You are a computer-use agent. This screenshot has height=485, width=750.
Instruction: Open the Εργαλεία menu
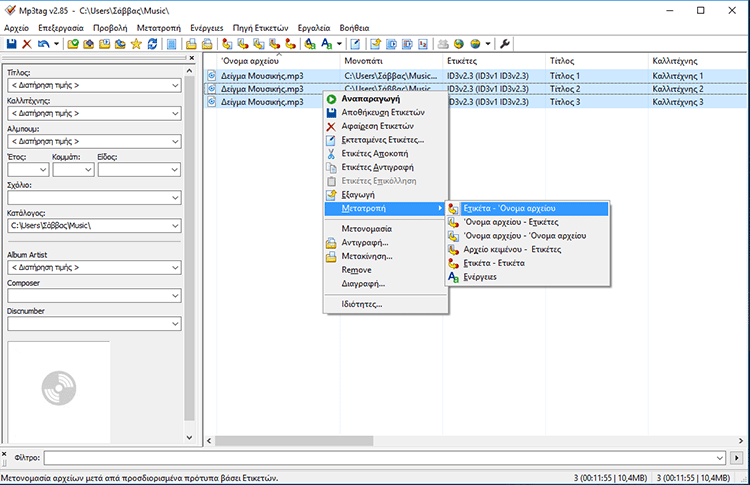tap(314, 28)
